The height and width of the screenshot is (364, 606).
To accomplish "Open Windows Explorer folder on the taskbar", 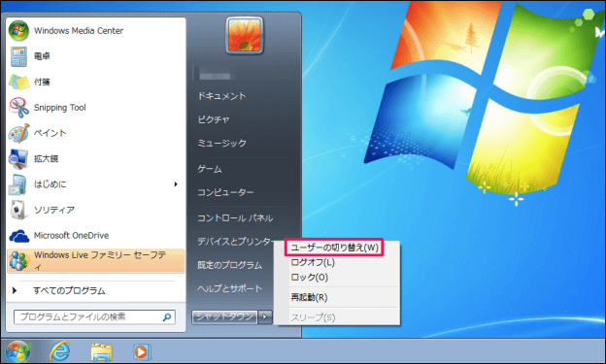I will [x=101, y=352].
